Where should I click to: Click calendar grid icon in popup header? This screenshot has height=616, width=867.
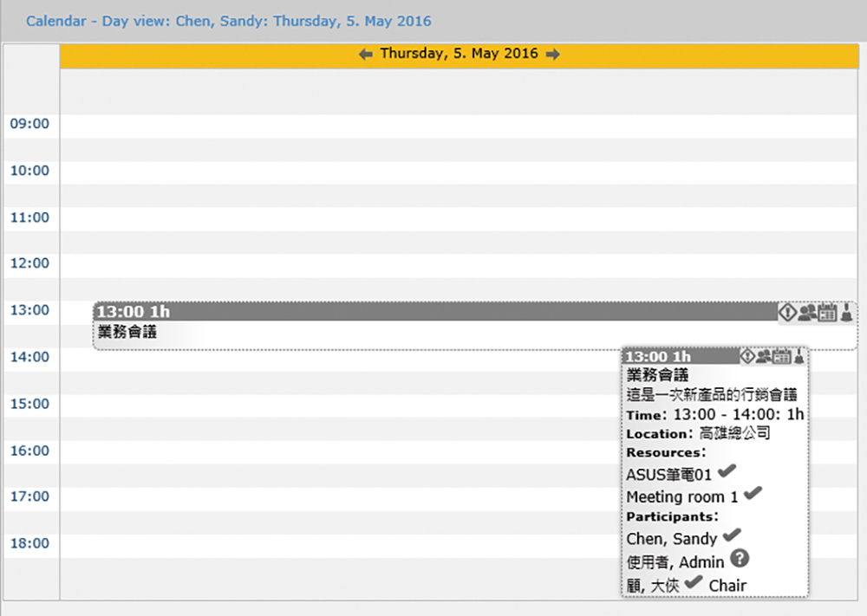781,356
